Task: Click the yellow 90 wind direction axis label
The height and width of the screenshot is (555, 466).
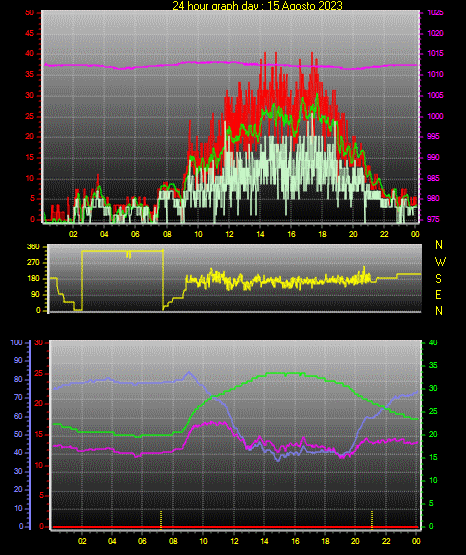Action: coord(35,294)
